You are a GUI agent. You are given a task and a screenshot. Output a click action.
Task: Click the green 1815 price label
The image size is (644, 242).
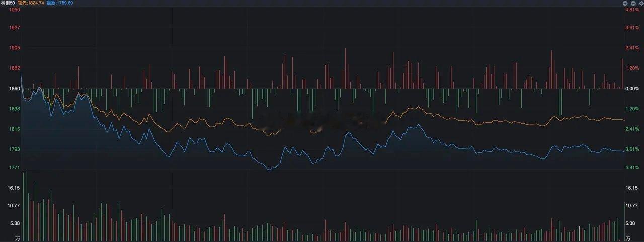point(15,129)
